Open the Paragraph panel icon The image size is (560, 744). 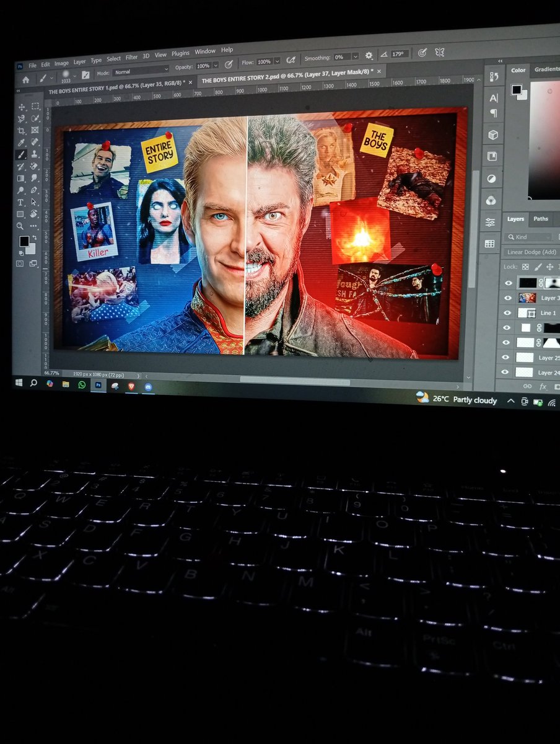click(x=494, y=113)
